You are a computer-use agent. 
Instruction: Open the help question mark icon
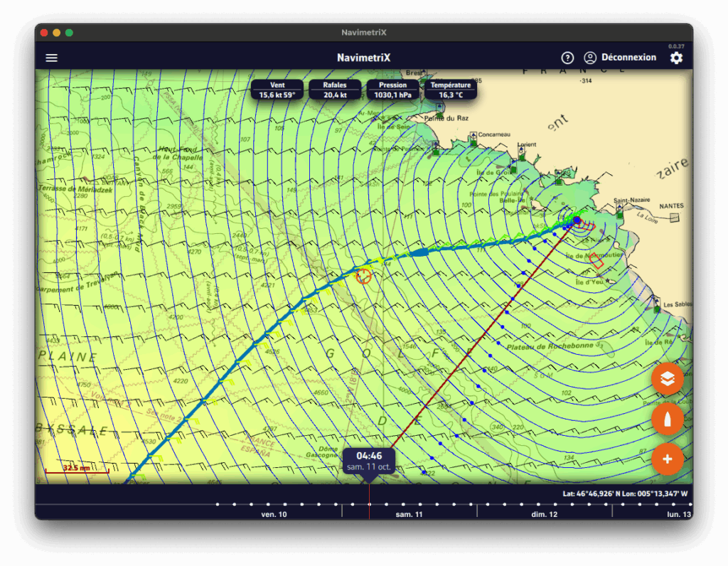point(567,58)
